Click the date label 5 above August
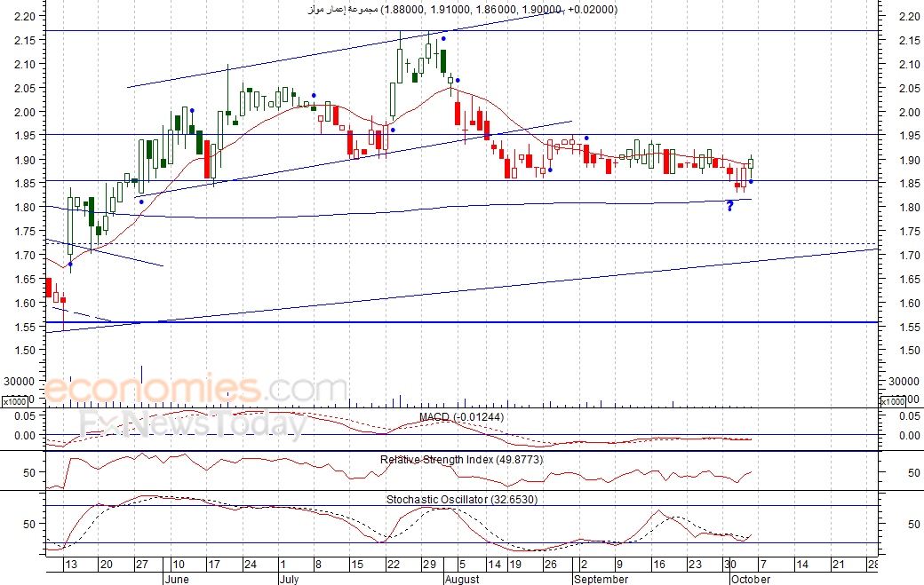This screenshot has height=585, width=924. tap(462, 565)
